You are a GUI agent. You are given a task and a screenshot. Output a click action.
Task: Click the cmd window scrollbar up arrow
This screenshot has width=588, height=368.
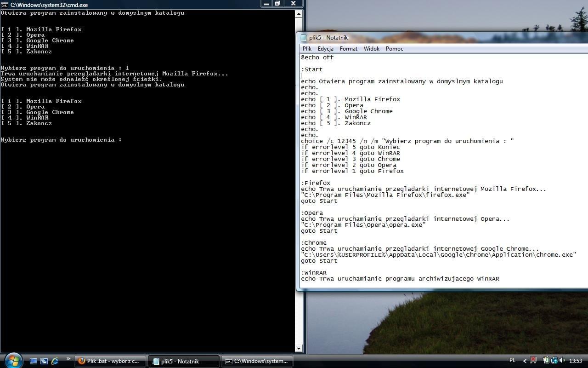pyautogui.click(x=299, y=14)
